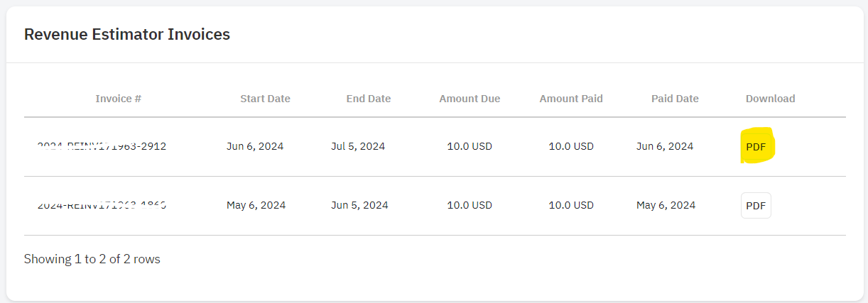This screenshot has height=303, width=868.
Task: Click the first row's Amount Due value
Action: tap(470, 146)
